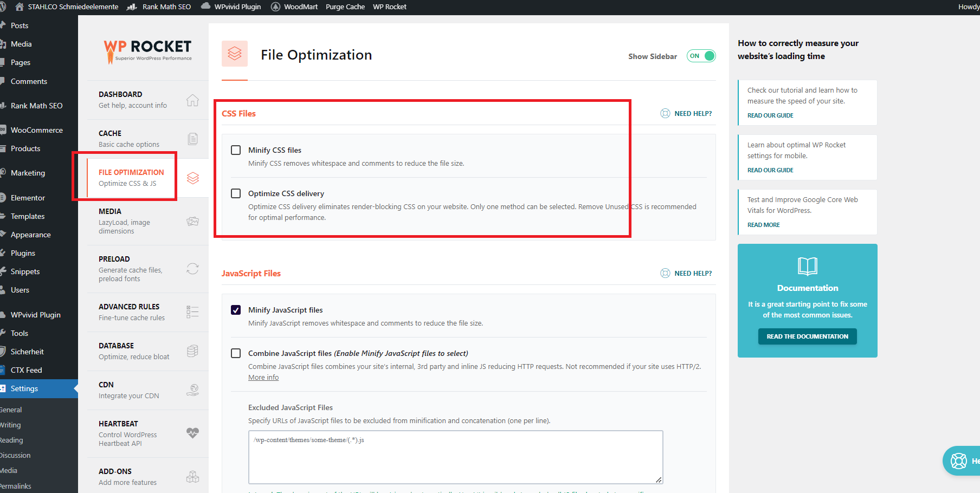The image size is (980, 493).
Task: Click the WPvivid Plugin cloud icon in admin bar
Action: point(205,7)
